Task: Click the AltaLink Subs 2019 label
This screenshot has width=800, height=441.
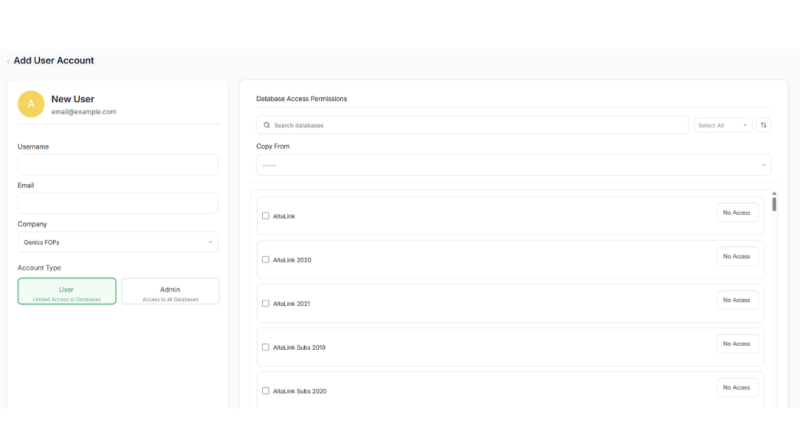Action: [x=299, y=348]
